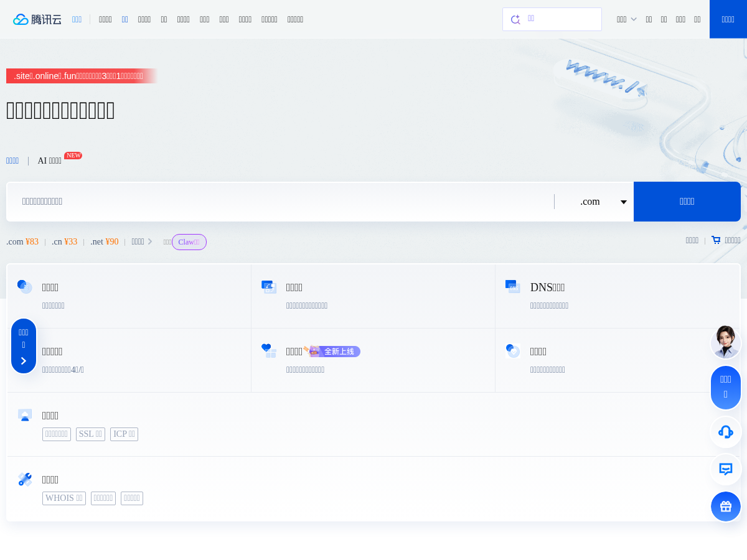Click the headset support icon on right
Image resolution: width=747 pixels, height=560 pixels.
click(726, 432)
